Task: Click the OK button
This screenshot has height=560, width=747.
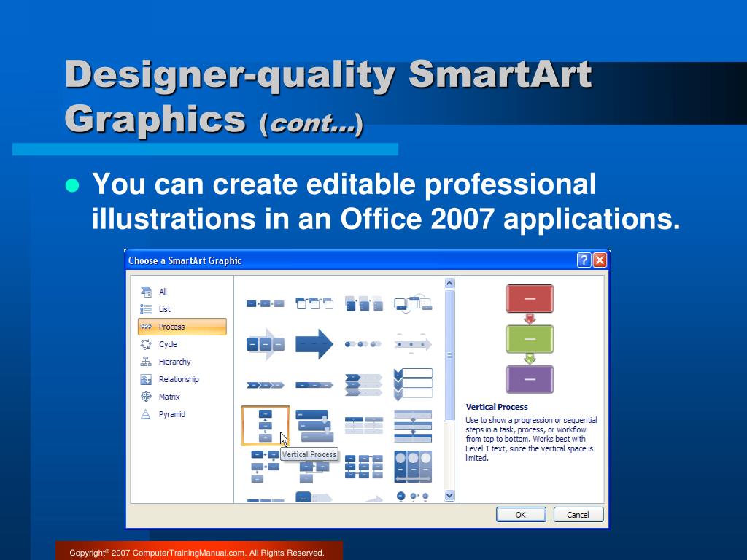Action: [521, 515]
